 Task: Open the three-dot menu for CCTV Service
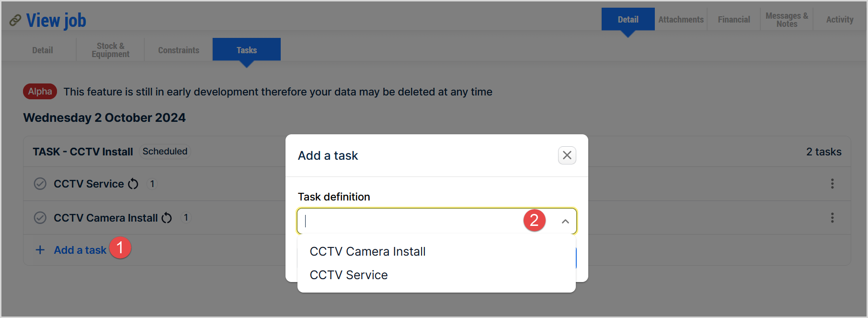click(832, 184)
